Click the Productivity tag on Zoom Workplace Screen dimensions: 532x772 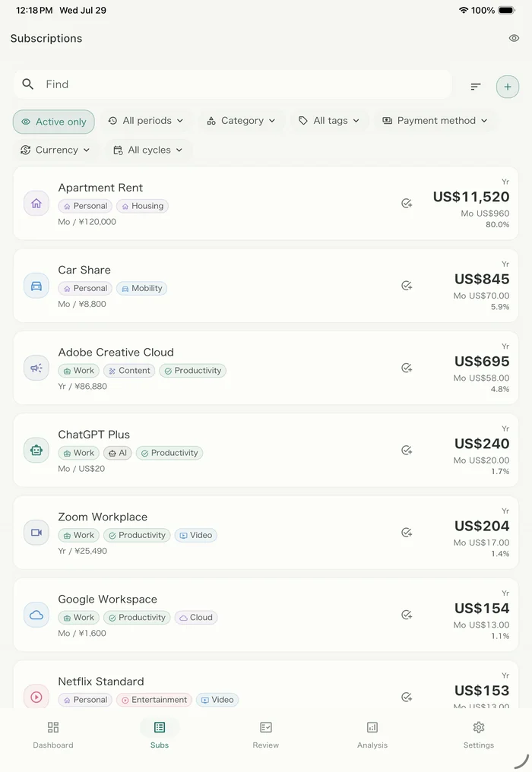pyautogui.click(x=137, y=535)
